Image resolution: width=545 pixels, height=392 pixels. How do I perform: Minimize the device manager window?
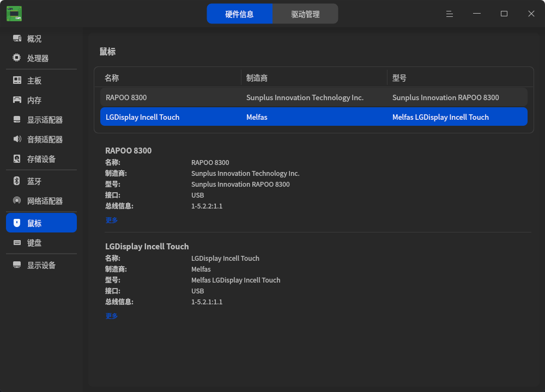(477, 14)
